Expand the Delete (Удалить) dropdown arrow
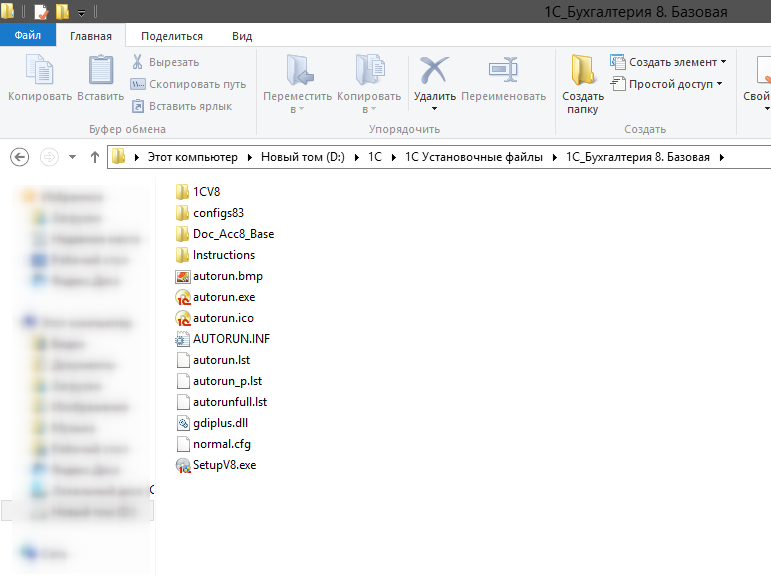 pyautogui.click(x=434, y=109)
